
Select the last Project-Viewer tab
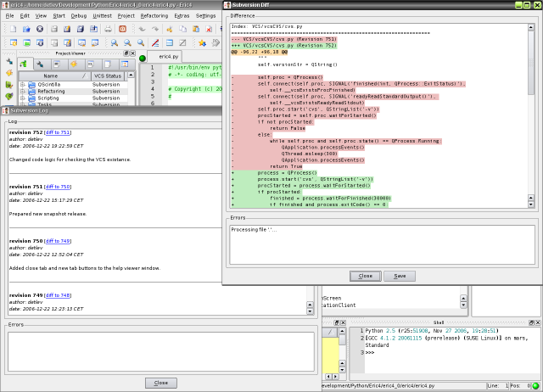coord(125,64)
